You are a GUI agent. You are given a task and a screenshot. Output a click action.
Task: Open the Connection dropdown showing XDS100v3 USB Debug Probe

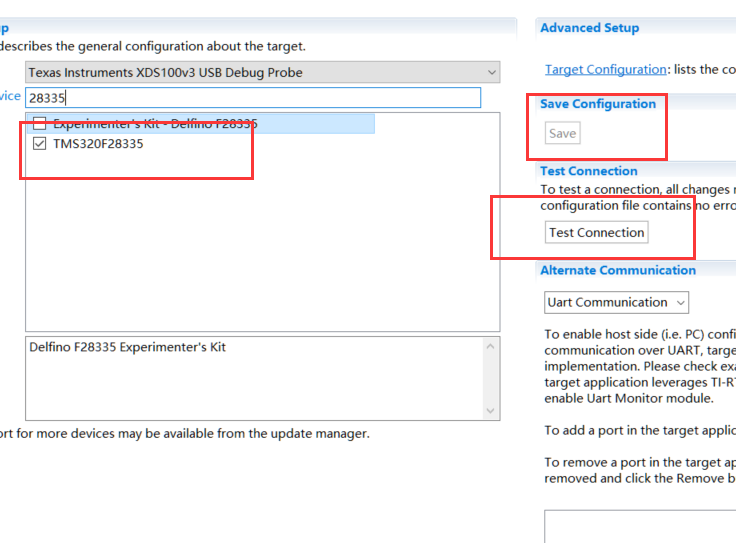262,72
